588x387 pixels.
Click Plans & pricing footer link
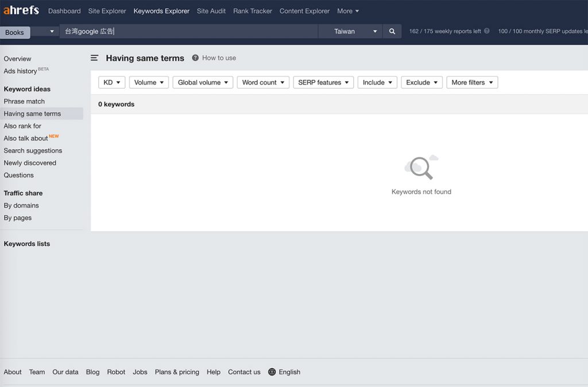click(x=177, y=372)
